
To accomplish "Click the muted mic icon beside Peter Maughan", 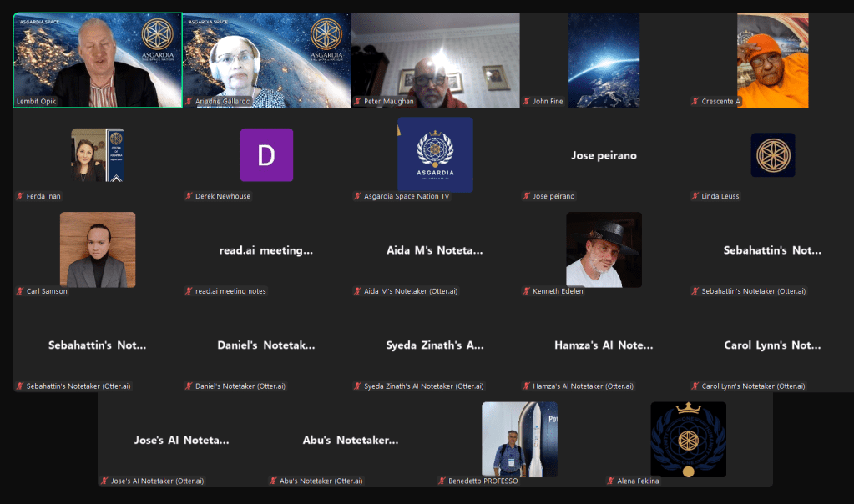I will click(357, 102).
